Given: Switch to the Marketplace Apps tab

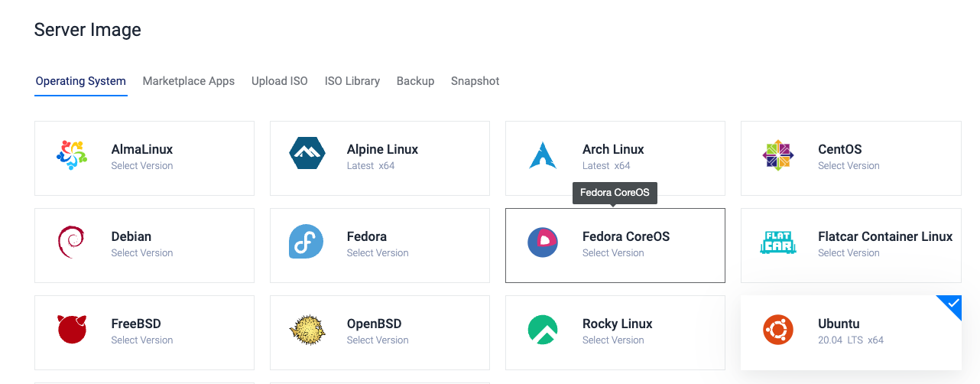Looking at the screenshot, I should click(x=188, y=81).
